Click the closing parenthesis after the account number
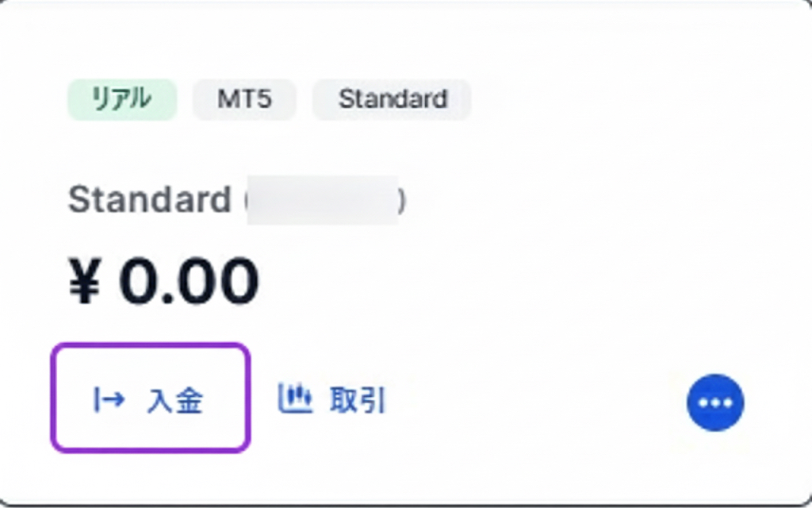This screenshot has width=812, height=508. tap(402, 202)
